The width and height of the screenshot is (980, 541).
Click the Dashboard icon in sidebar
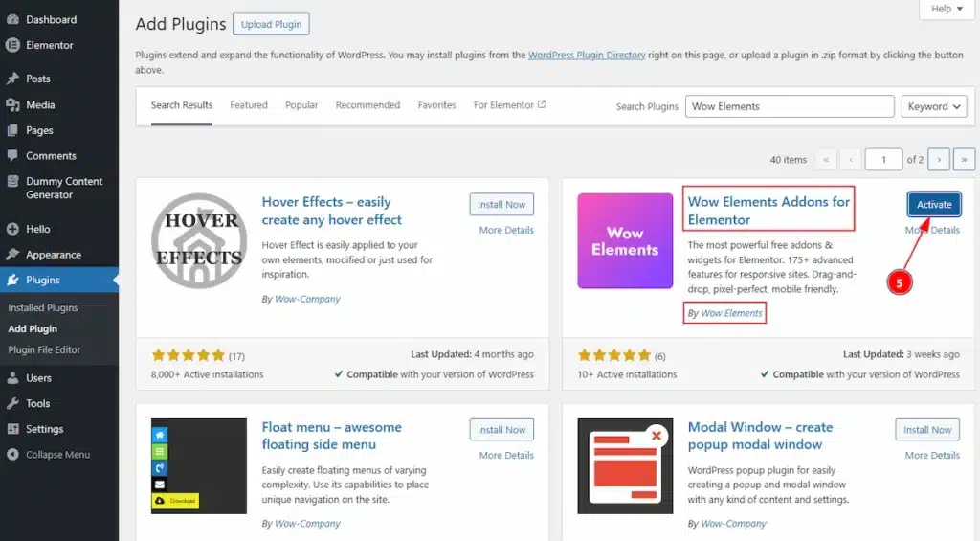[12, 19]
